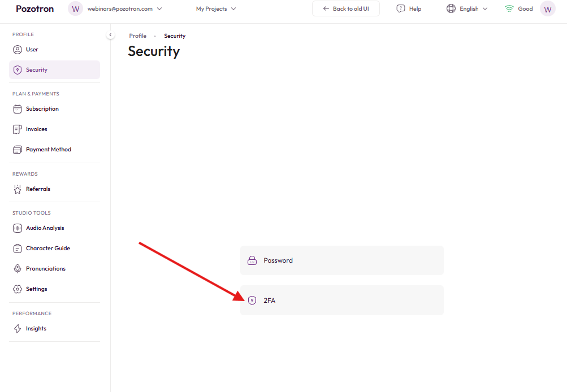
Task: Click the Back to old UI button
Action: pos(345,9)
